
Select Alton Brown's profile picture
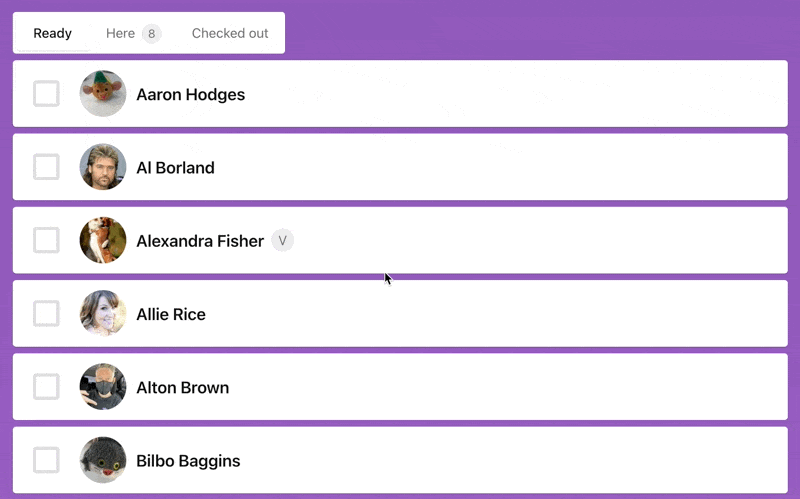(103, 387)
